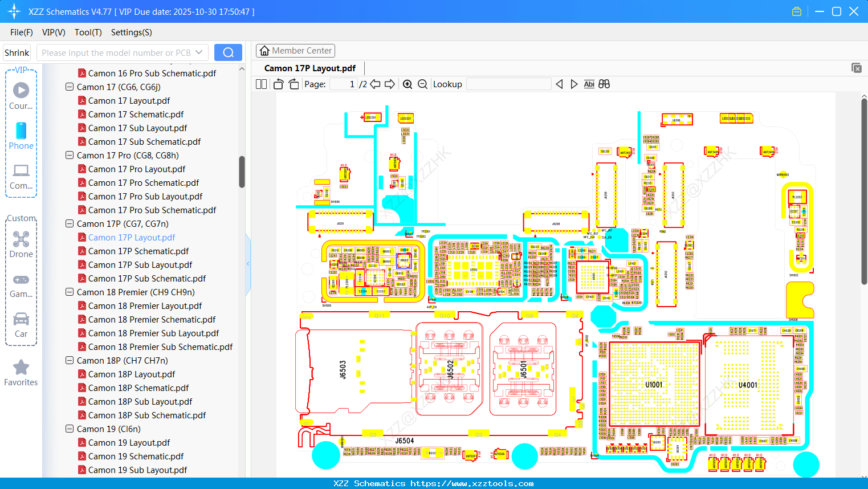Open the File(F) menu
The height and width of the screenshot is (489, 868).
tap(22, 32)
